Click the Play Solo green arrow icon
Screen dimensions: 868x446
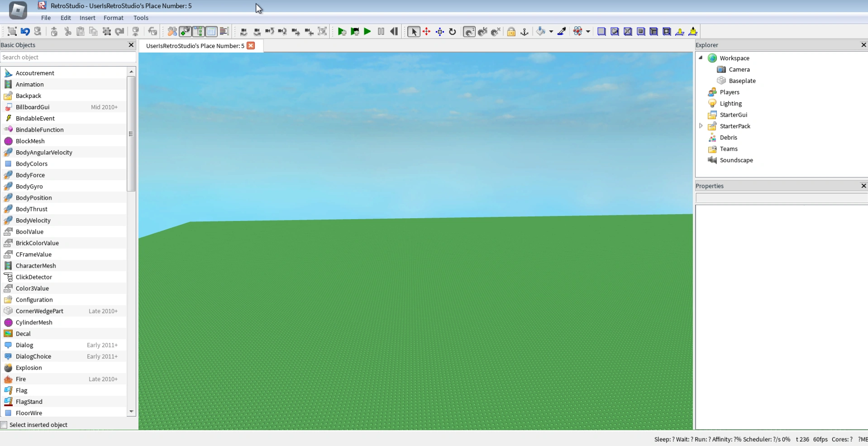(x=342, y=31)
